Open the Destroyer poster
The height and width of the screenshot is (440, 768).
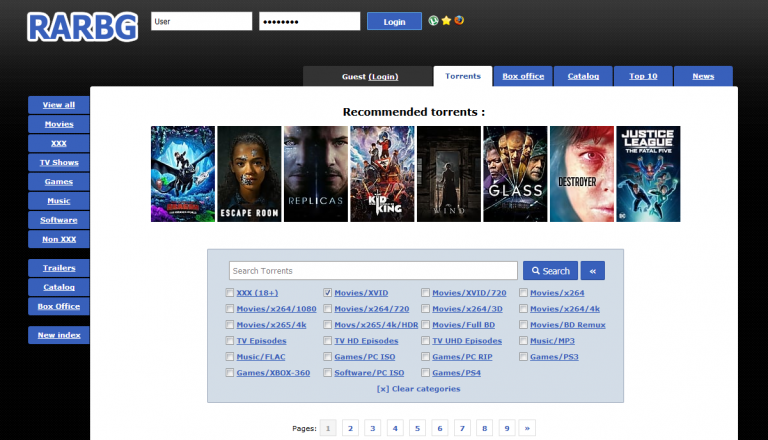click(x=582, y=174)
